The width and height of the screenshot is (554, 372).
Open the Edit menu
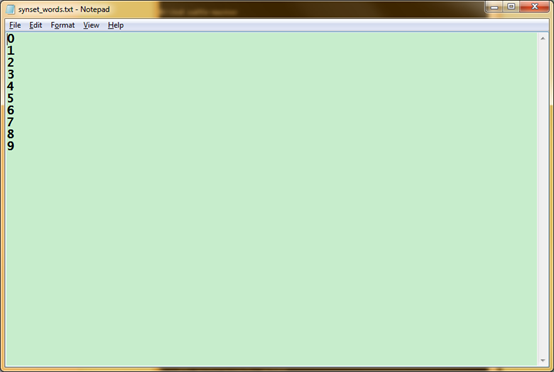pyautogui.click(x=35, y=25)
